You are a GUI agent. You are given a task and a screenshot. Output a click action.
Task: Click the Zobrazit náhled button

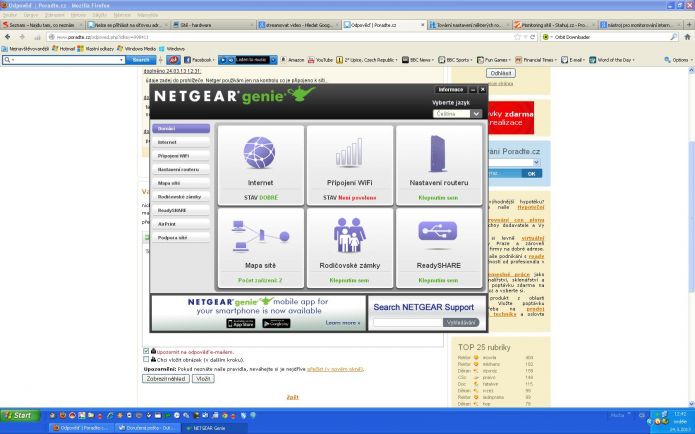click(x=166, y=379)
